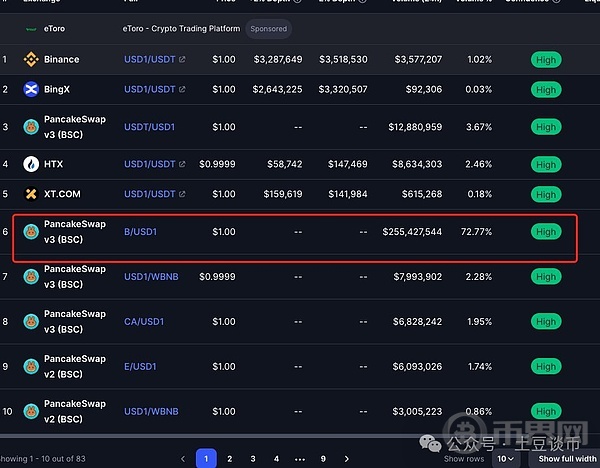Image resolution: width=600 pixels, height=468 pixels.
Task: Click the BingX exchange name
Action: pos(57,89)
